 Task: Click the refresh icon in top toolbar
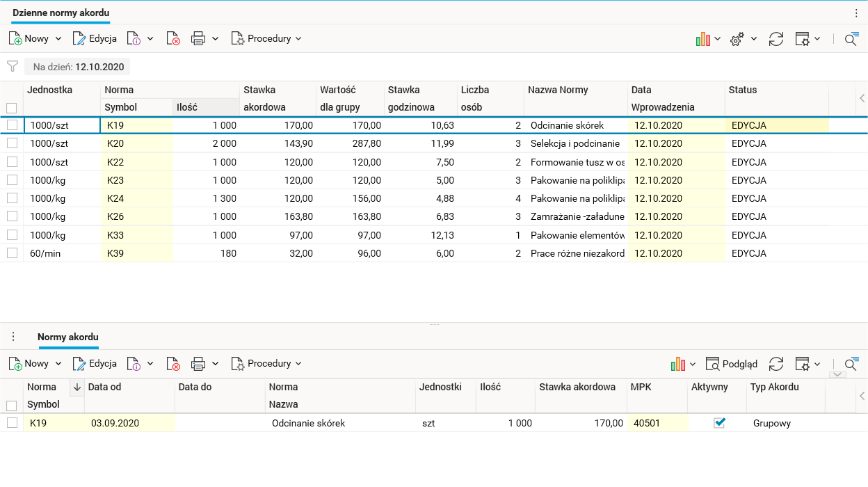[x=776, y=39]
